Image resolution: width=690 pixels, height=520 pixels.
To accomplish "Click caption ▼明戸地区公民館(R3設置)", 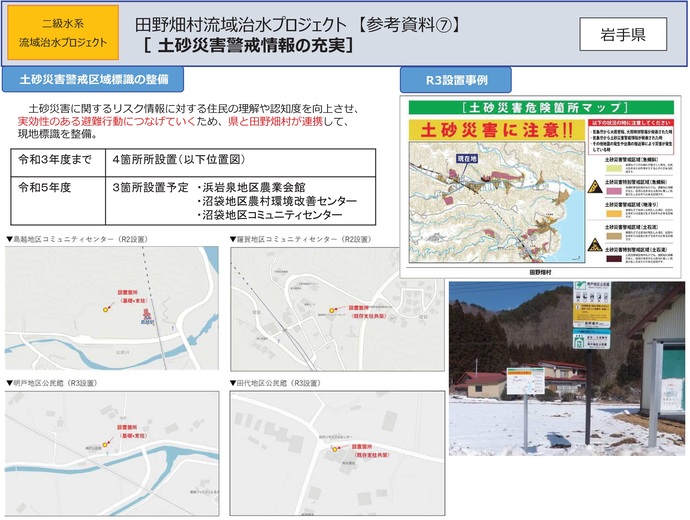I will [51, 383].
